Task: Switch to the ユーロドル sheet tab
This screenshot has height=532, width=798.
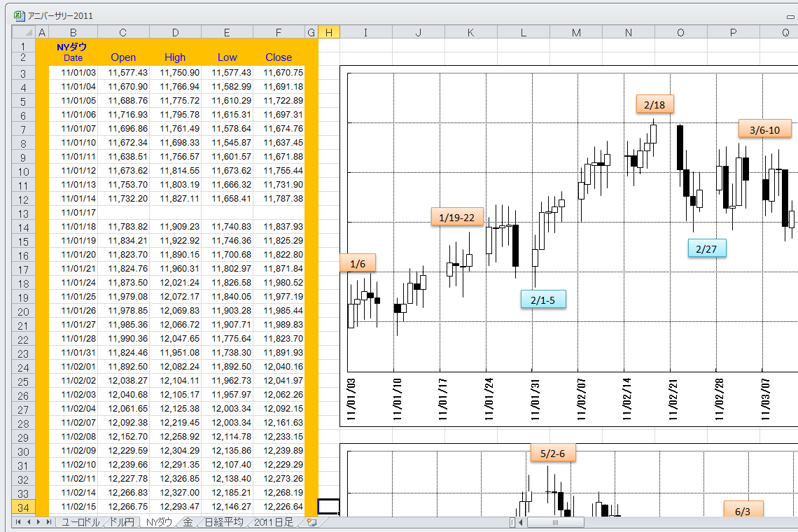Action: [80, 522]
